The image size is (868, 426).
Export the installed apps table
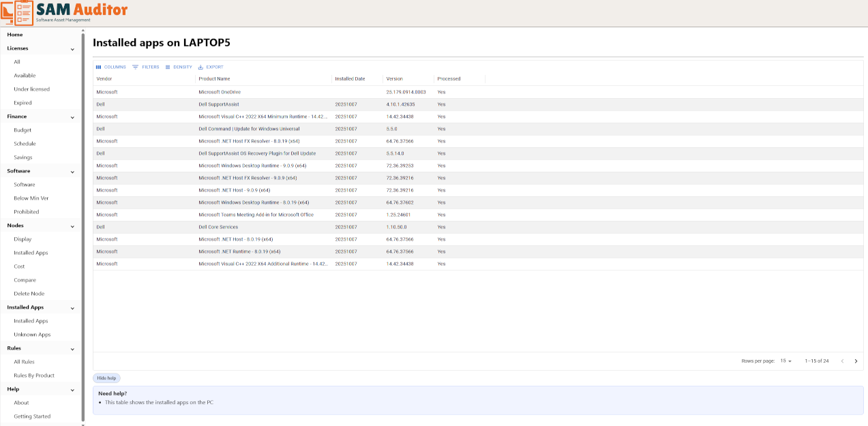pyautogui.click(x=211, y=67)
